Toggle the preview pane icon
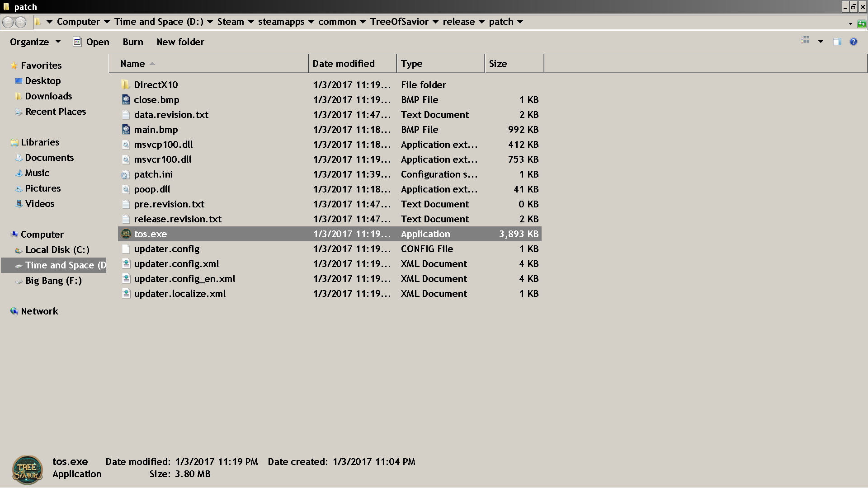 coord(837,42)
